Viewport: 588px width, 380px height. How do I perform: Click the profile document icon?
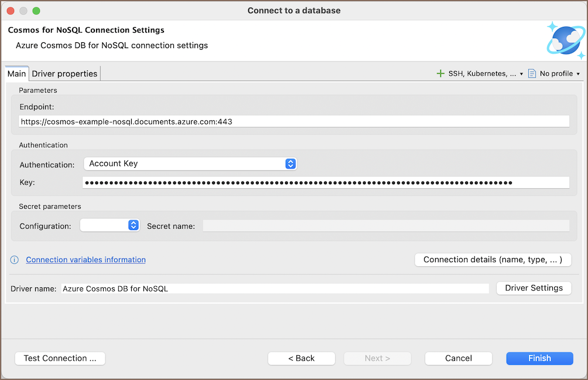tap(532, 74)
